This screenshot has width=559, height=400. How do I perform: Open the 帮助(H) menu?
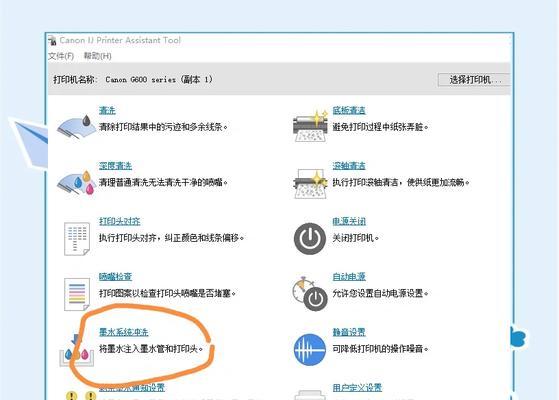(97, 56)
